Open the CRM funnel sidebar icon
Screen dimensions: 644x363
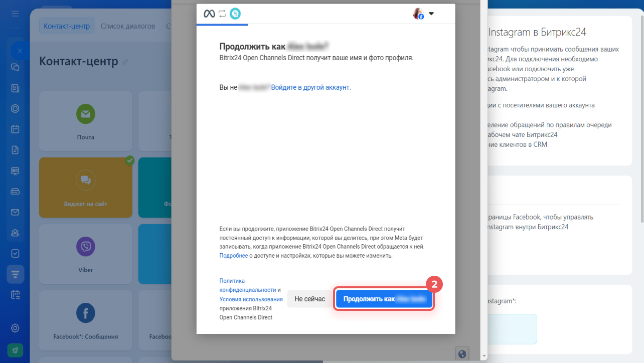(15, 274)
